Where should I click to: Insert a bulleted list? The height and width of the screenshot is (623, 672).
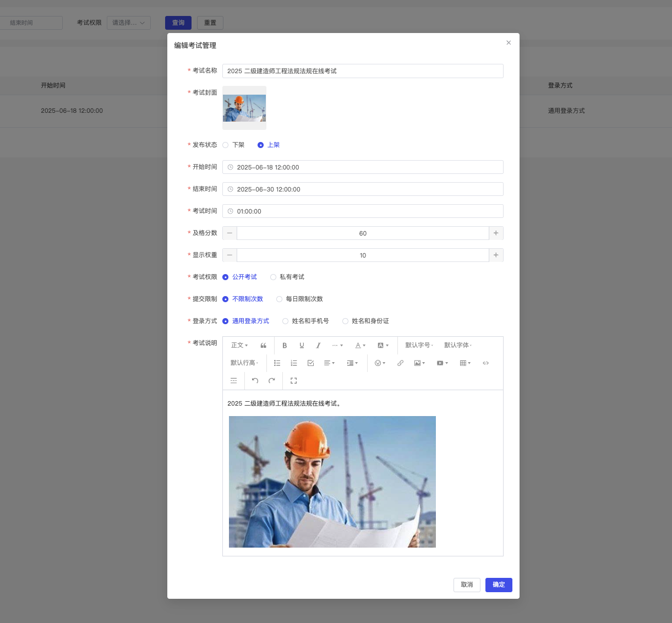[x=277, y=363]
